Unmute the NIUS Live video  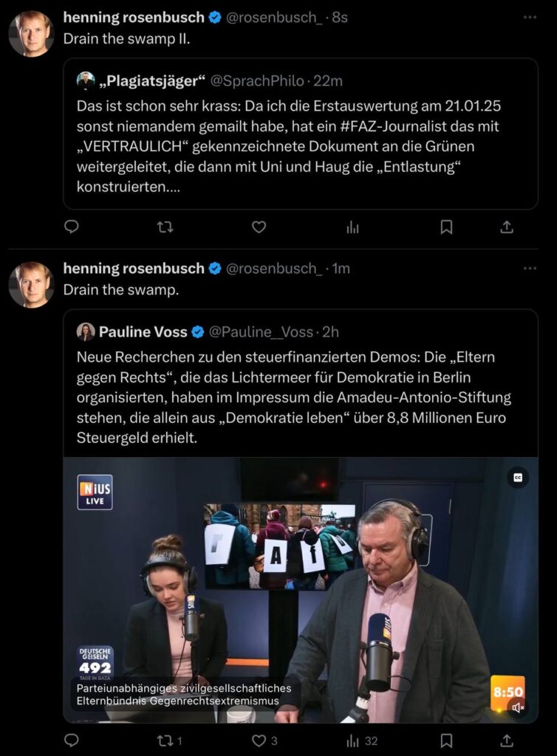518,707
